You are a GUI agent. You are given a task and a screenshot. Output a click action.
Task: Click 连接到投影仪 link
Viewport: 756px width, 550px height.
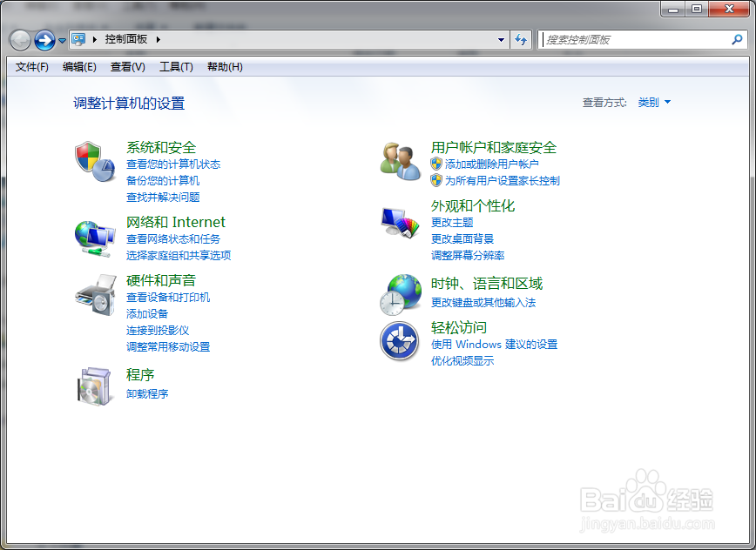point(157,330)
